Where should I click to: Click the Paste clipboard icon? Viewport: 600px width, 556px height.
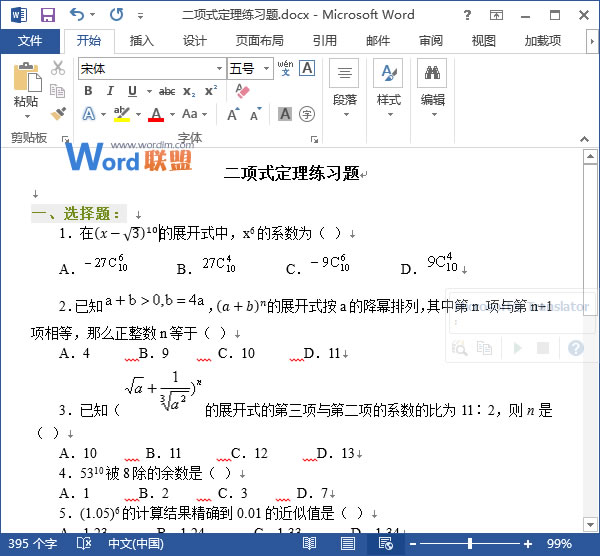[27, 77]
